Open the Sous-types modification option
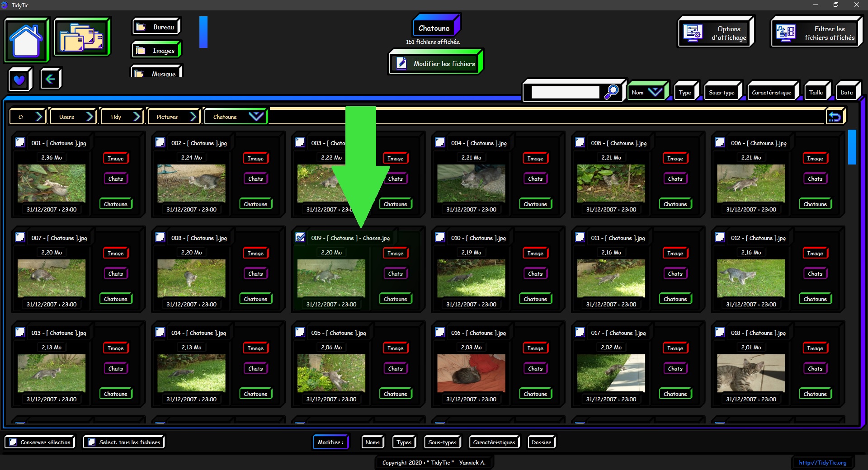 443,442
